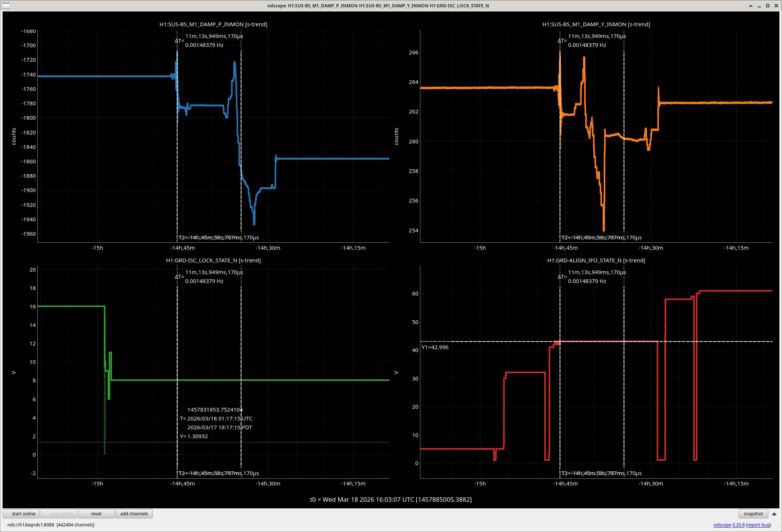Click the t0 timestamp label below plots
This screenshot has height=532, width=782.
[391, 499]
